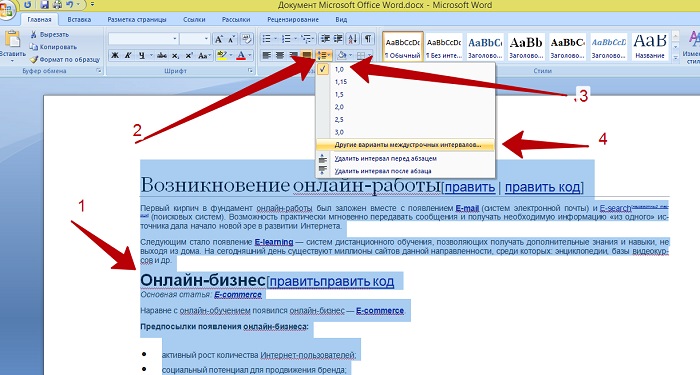Center the text alignment
The width and height of the screenshot is (700, 375).
[280, 56]
